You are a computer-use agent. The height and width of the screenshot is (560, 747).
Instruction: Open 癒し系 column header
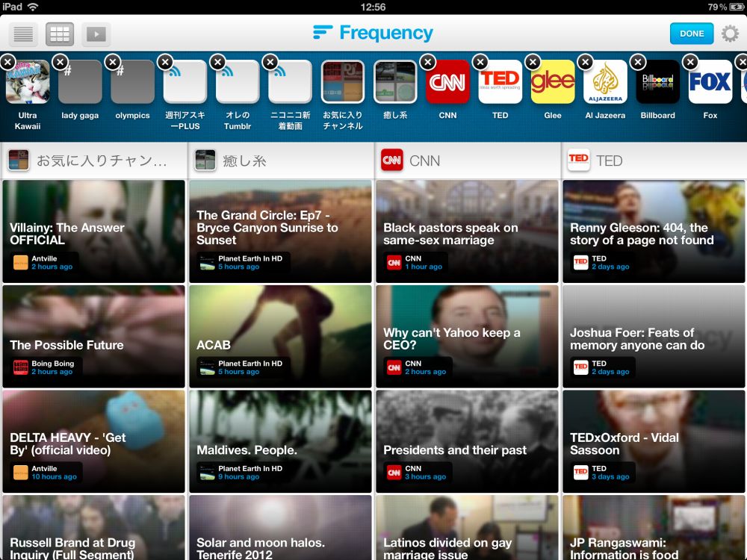[281, 161]
